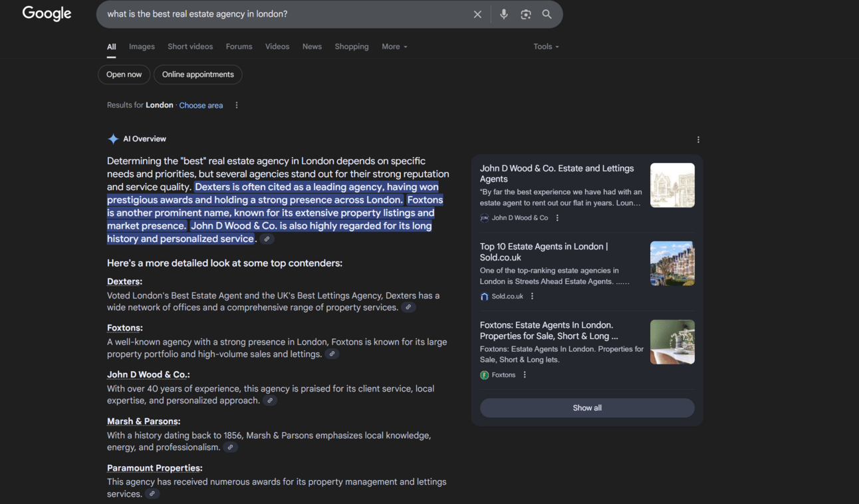Click the Sold.co.uk favicon
The image size is (859, 504).
coord(484,296)
